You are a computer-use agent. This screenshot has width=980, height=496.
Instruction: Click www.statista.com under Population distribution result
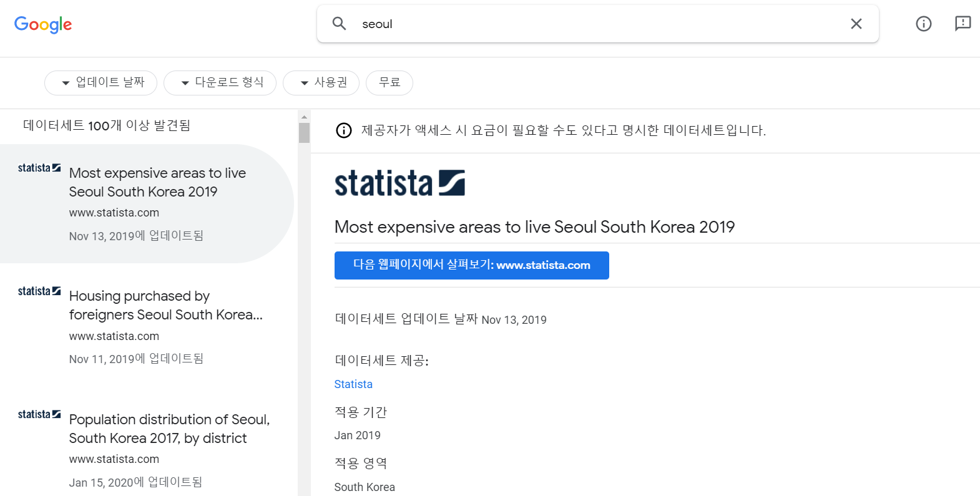pos(114,459)
